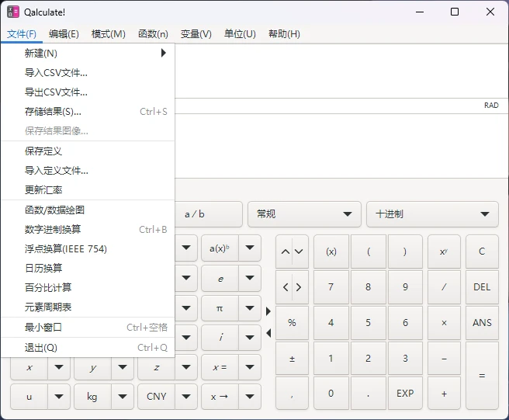Expand dropdown arrow next to z variable

[186, 367]
